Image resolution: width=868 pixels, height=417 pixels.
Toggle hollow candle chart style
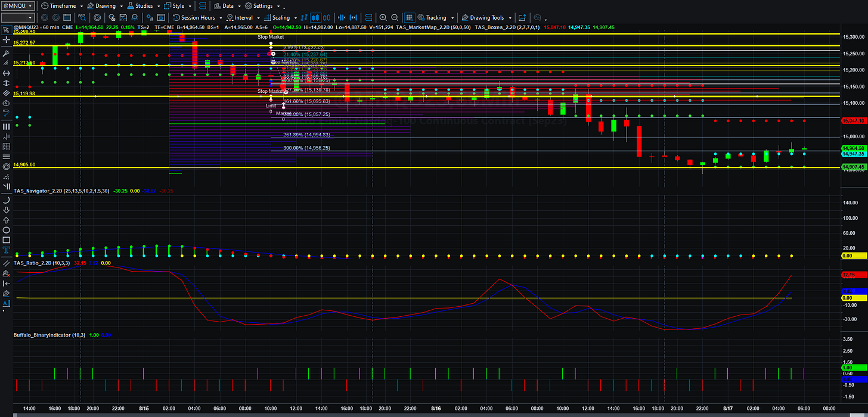point(327,18)
